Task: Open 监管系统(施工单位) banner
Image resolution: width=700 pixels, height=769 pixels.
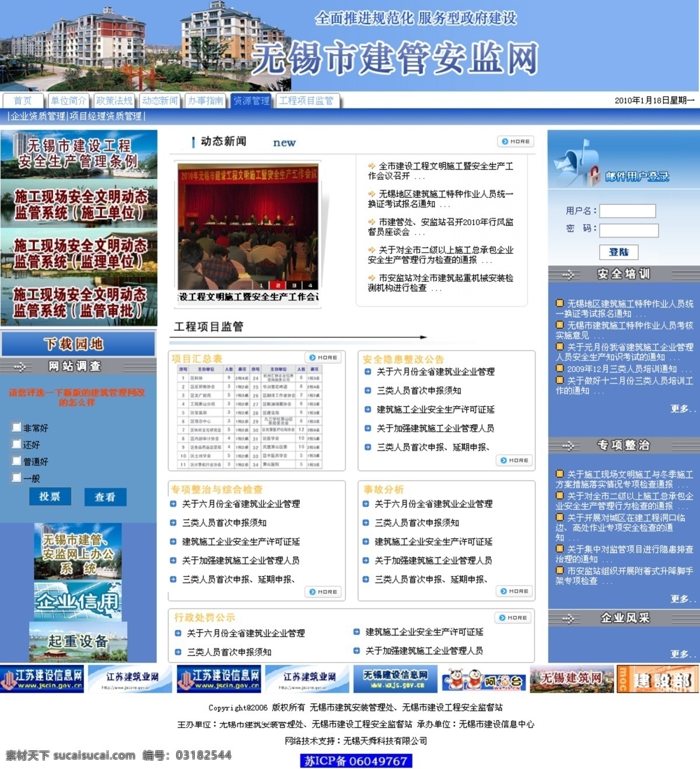Action: pyautogui.click(x=79, y=204)
